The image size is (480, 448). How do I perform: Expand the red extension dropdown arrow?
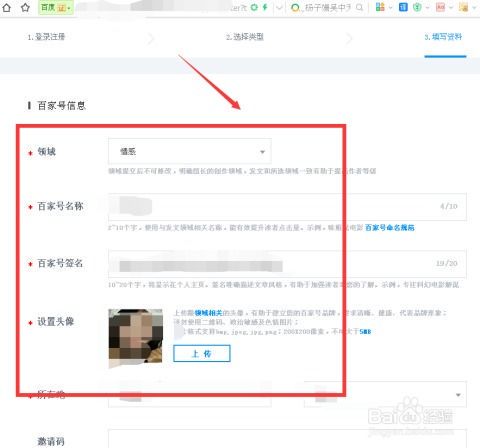451,8
